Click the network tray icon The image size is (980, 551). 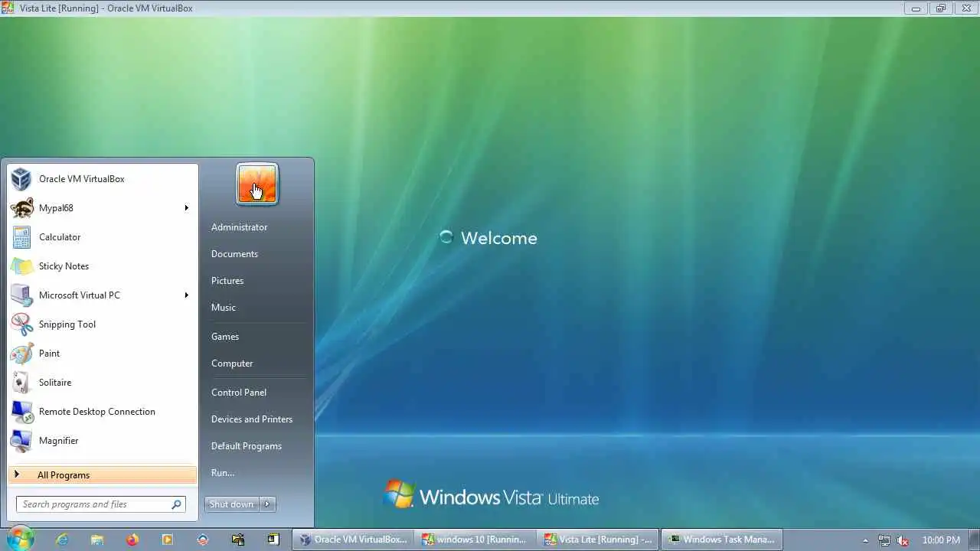[x=884, y=540]
